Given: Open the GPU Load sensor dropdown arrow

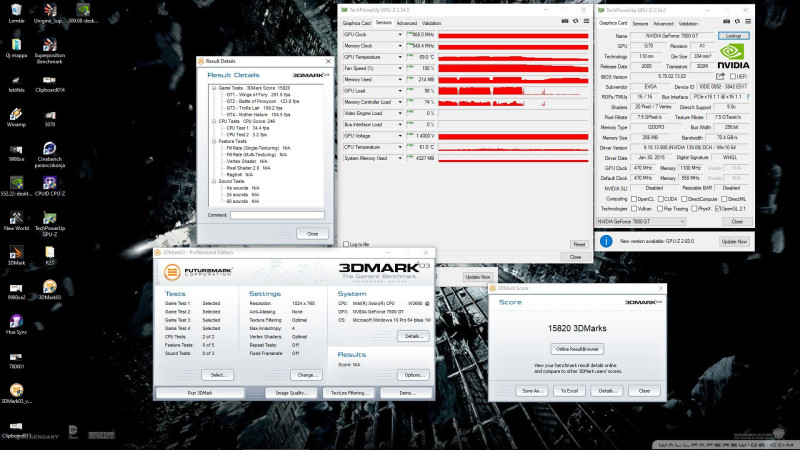Looking at the screenshot, I should 400,91.
